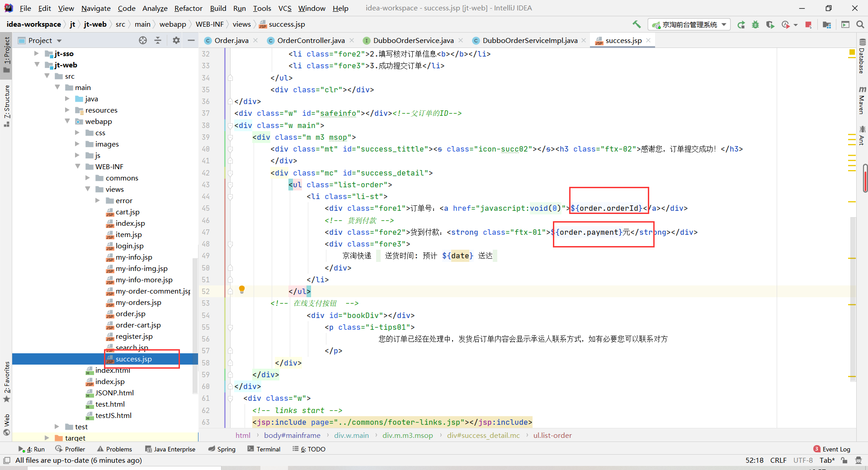Click the inspection profile icon in status bar

pyautogui.click(x=858, y=460)
